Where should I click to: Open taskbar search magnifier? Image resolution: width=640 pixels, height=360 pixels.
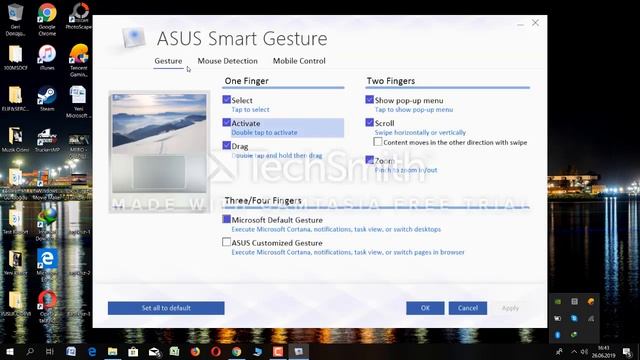pos(30,351)
